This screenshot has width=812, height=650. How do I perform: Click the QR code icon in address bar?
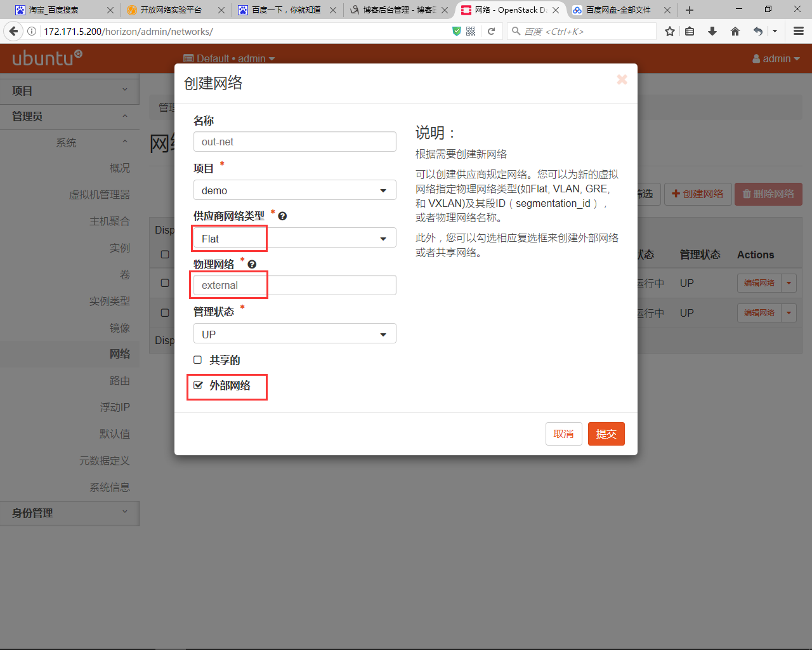(x=471, y=31)
